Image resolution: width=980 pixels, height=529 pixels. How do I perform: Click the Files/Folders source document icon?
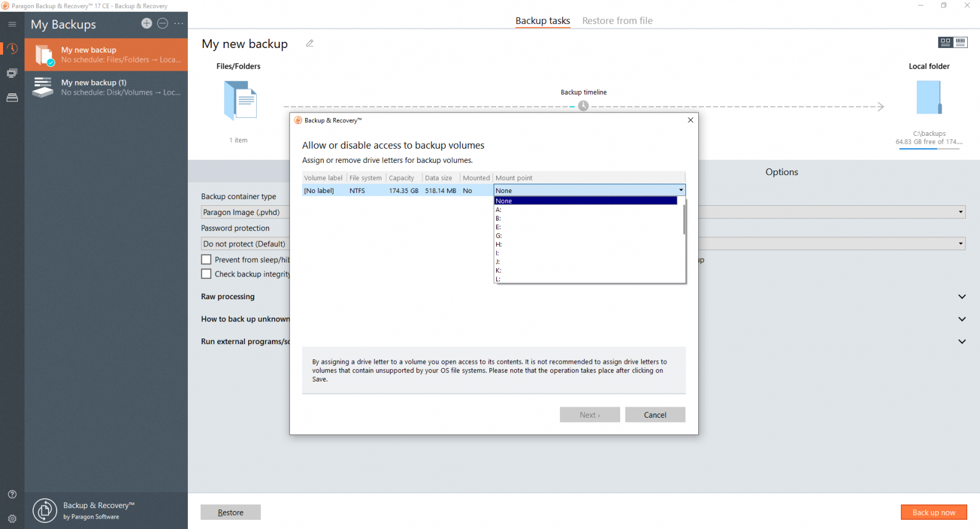pyautogui.click(x=240, y=101)
